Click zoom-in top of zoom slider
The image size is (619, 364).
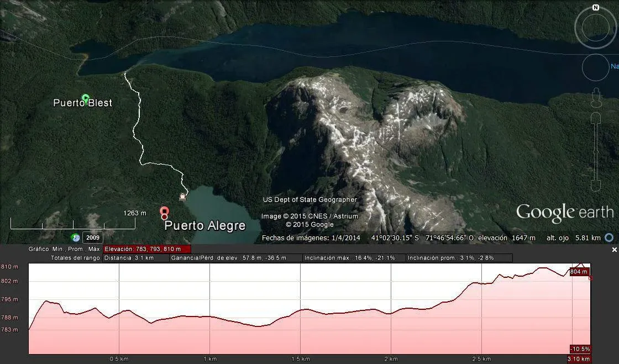tap(595, 118)
